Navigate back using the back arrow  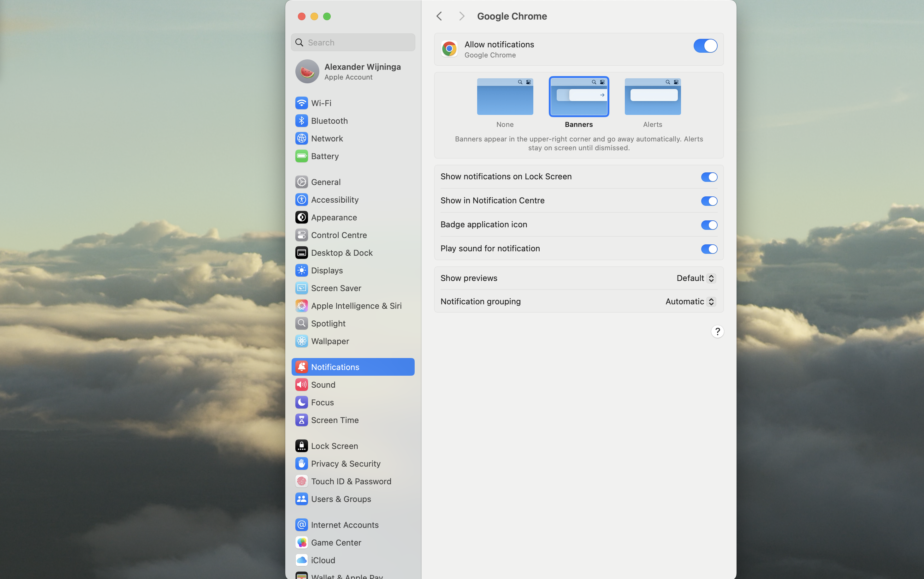[x=439, y=16]
